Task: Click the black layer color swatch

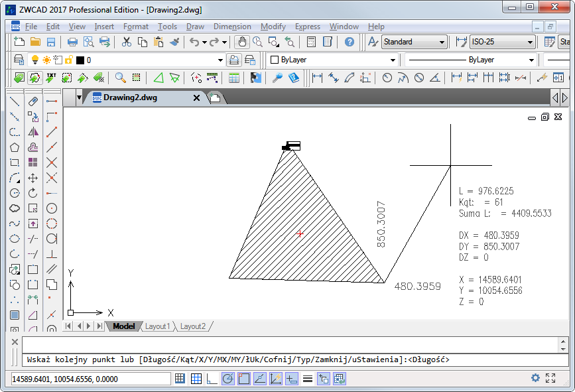Action: click(80, 60)
